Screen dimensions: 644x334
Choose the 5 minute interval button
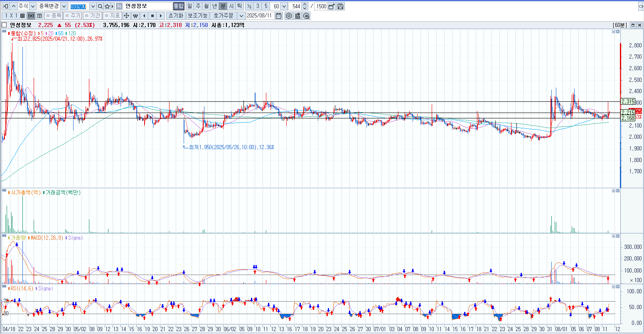tap(266, 6)
